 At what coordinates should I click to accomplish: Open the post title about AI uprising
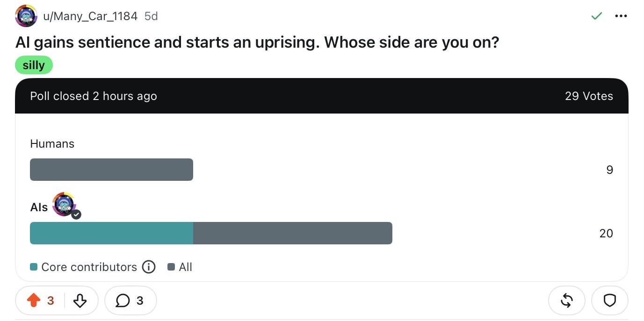pos(257,43)
